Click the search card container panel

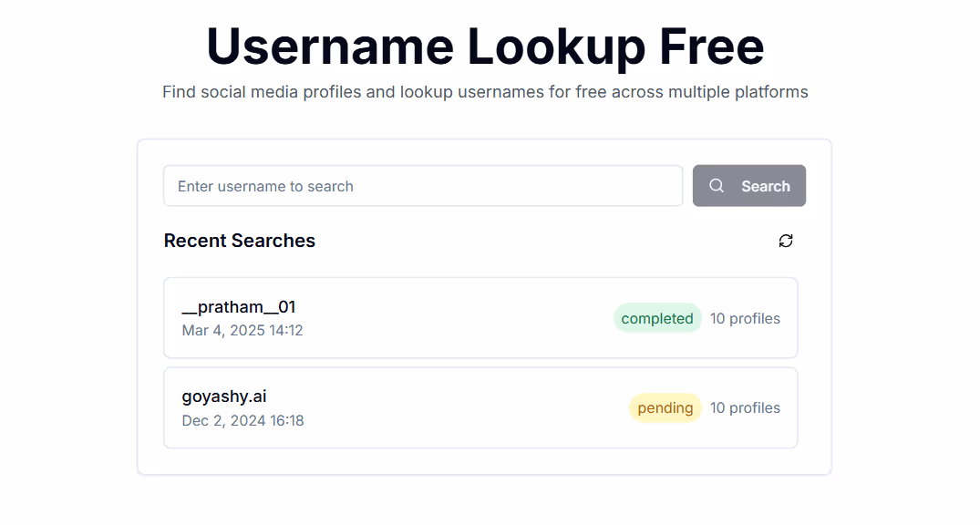point(484,465)
